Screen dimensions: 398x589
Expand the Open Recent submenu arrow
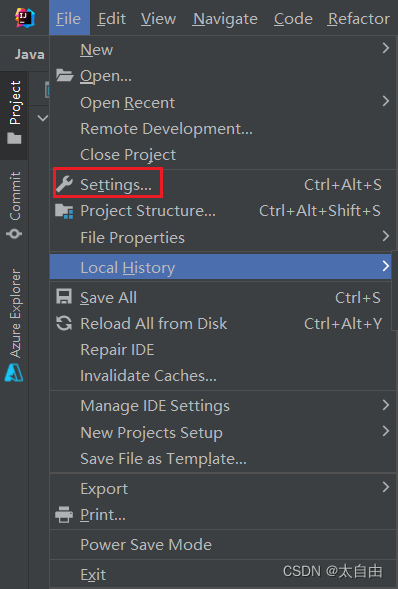coord(386,101)
